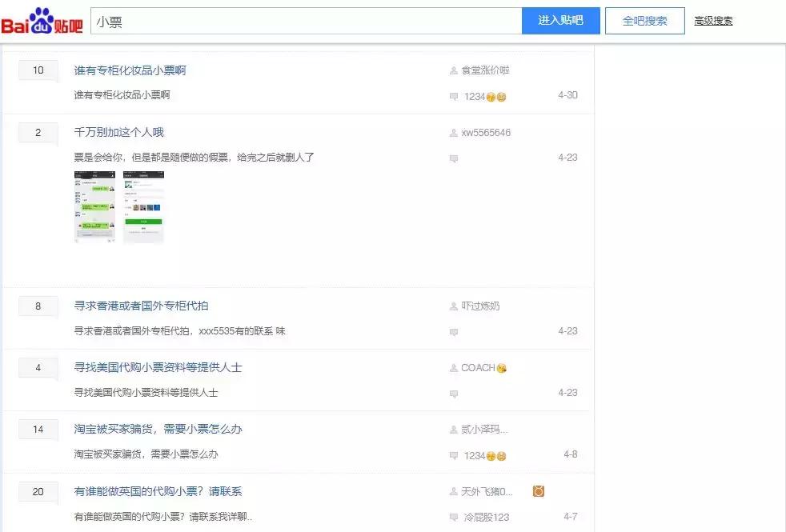786x532 pixels.
Task: Click the user icon next to xw5565646
Action: pyautogui.click(x=454, y=133)
